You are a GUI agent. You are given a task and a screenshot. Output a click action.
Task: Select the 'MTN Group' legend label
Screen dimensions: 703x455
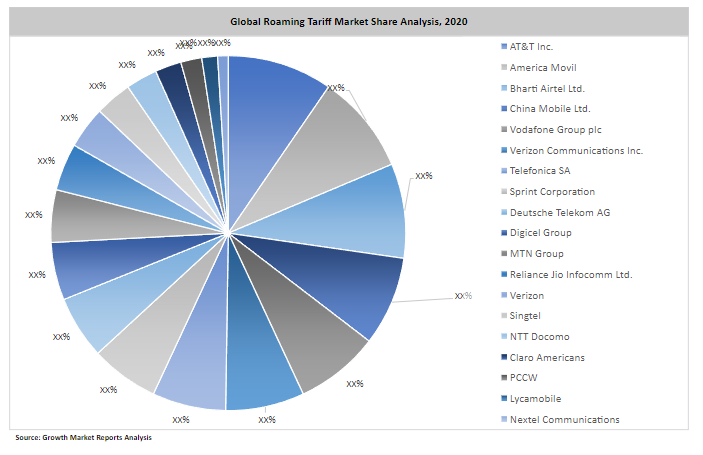click(537, 254)
